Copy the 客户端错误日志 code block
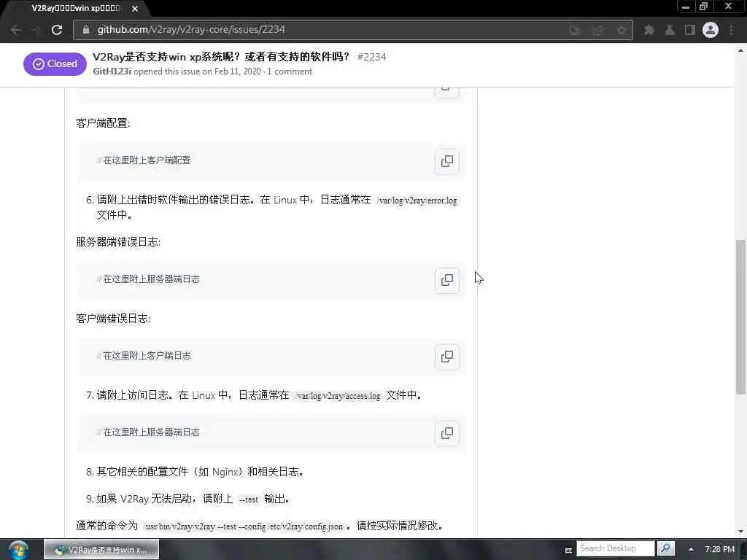Viewport: 747px width, 560px height. pos(447,357)
